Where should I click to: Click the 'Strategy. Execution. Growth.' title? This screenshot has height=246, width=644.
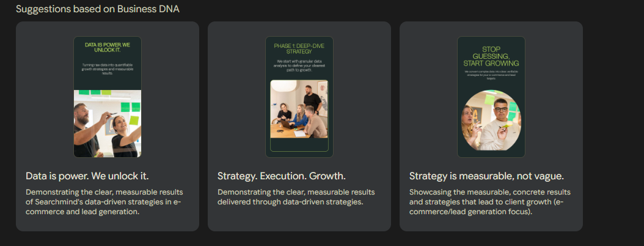click(282, 176)
